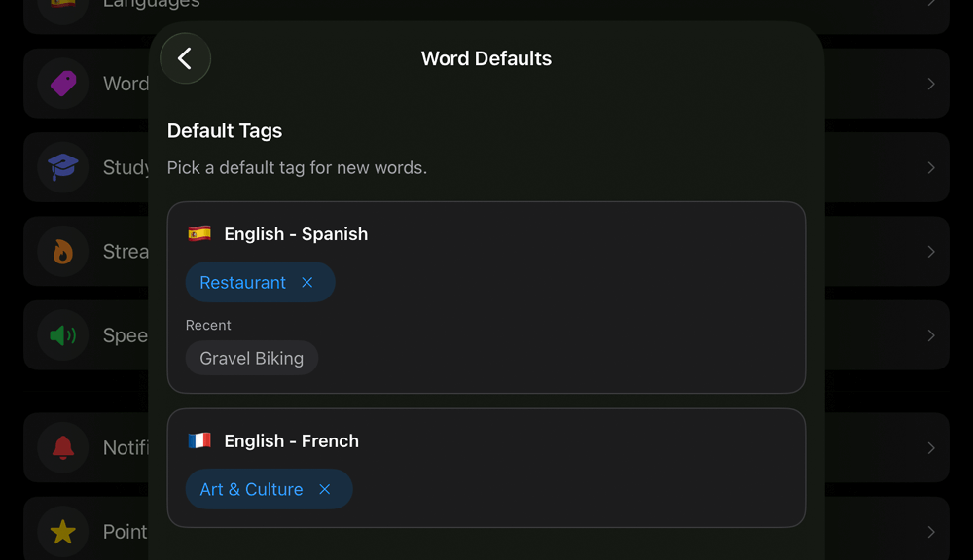Remove the Art & Culture default tag

click(x=324, y=489)
